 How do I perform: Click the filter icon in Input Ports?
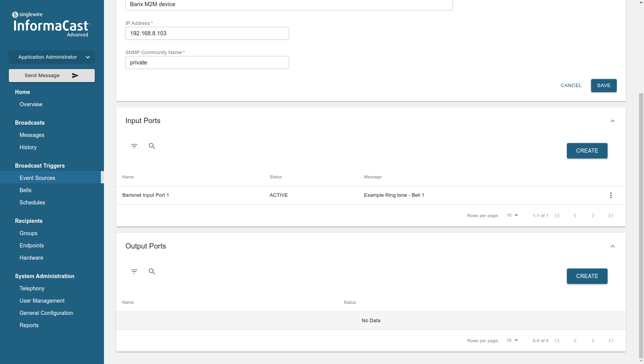(x=134, y=146)
